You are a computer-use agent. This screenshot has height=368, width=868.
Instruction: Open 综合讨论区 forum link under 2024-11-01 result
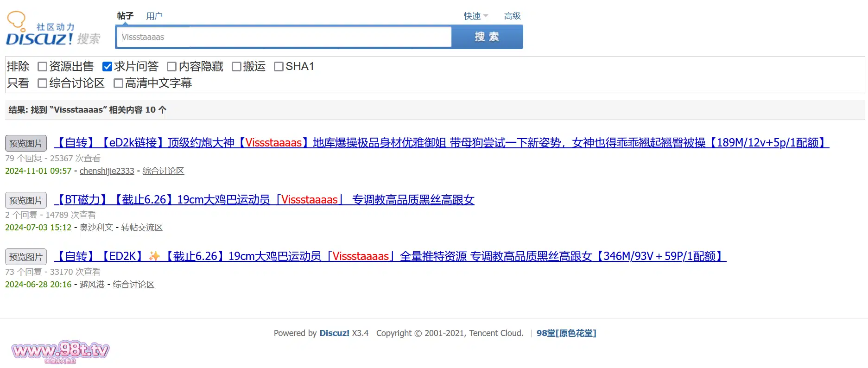tap(163, 171)
